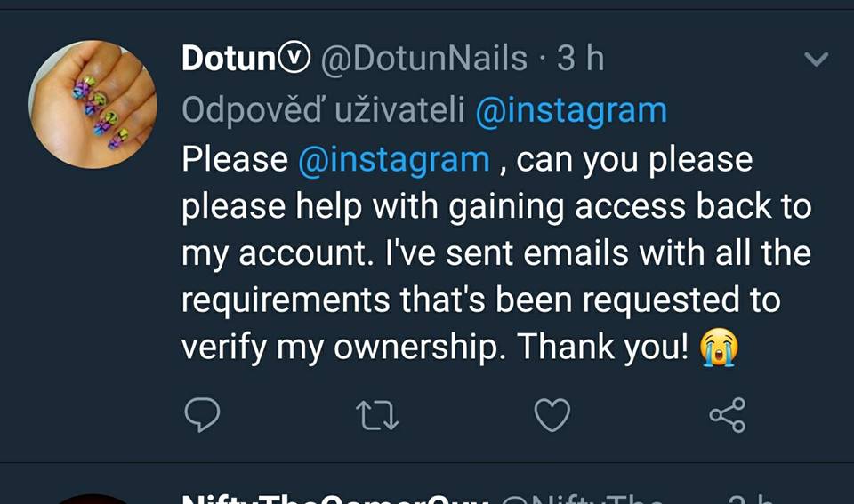This screenshot has height=504, width=854.
Task: Share the tweet via share icon
Action: click(727, 415)
